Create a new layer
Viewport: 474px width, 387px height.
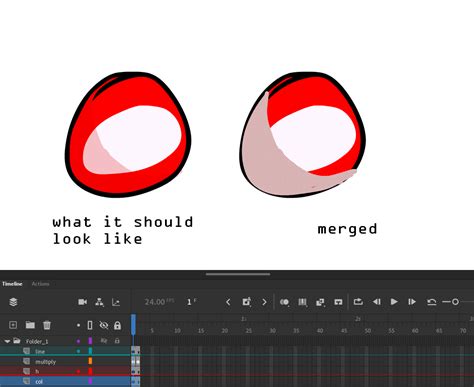tap(13, 325)
